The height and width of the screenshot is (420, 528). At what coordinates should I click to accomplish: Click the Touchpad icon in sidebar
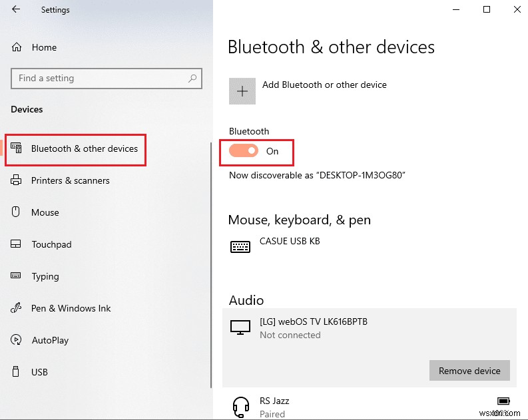[17, 244]
